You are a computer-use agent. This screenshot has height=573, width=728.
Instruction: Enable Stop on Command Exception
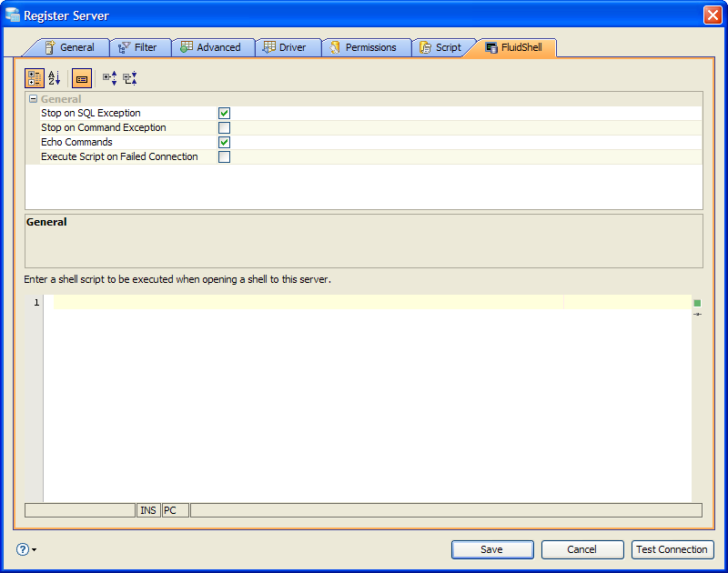point(224,127)
